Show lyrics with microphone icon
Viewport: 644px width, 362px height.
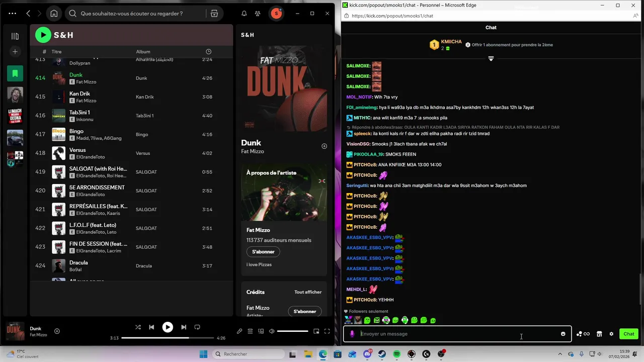coord(239,331)
